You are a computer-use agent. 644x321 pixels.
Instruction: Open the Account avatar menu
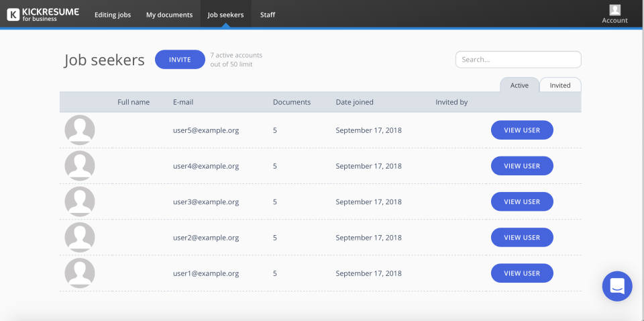[x=614, y=14]
